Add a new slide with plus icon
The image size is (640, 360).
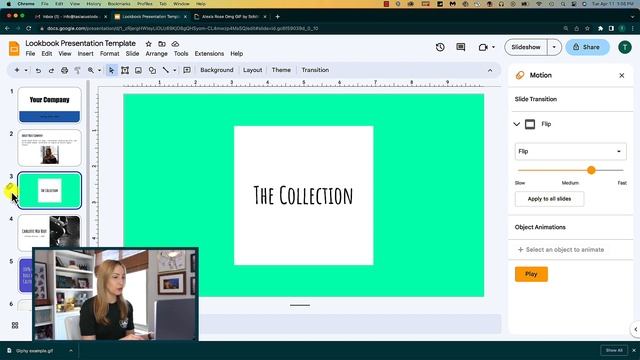(17, 70)
